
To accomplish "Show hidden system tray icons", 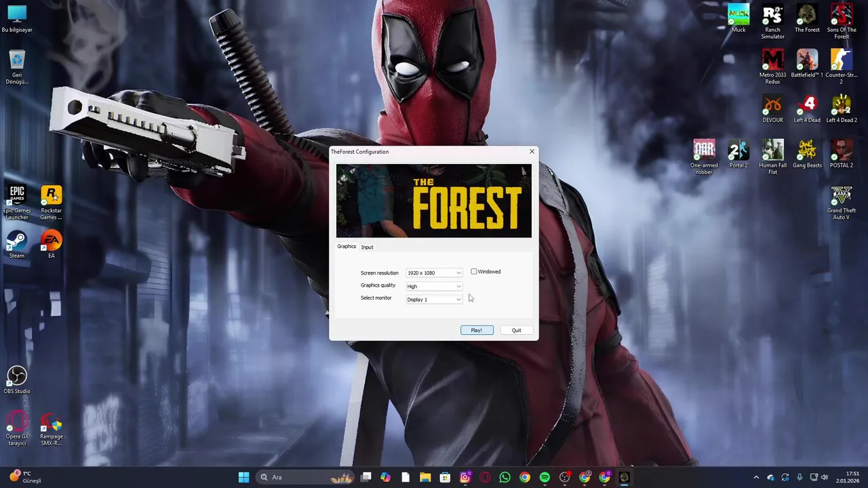I will click(x=756, y=477).
